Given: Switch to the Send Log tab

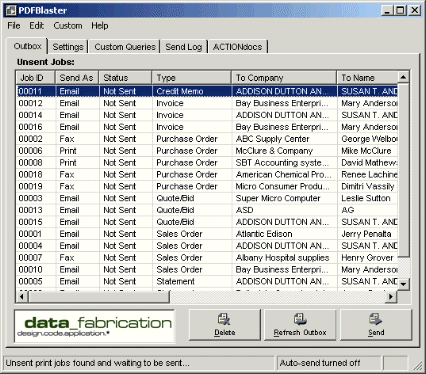Looking at the screenshot, I should tap(184, 47).
